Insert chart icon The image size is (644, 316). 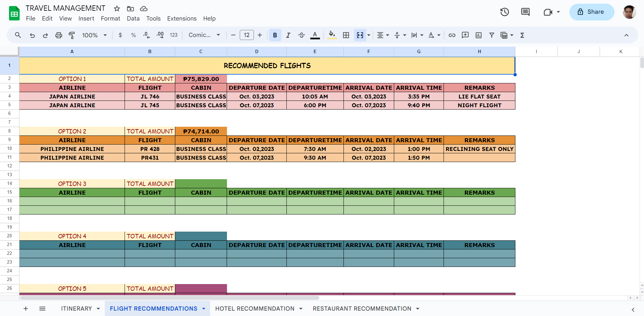478,35
